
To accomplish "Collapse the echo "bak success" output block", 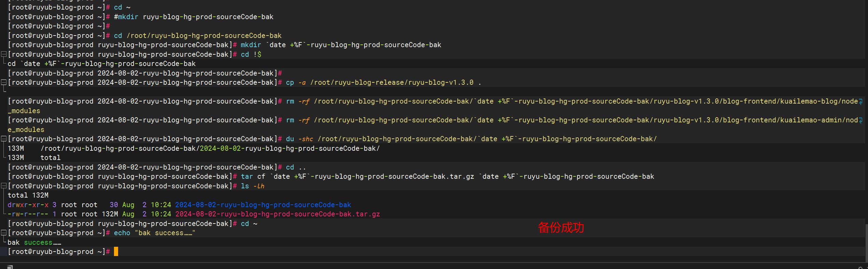I will 4,232.
